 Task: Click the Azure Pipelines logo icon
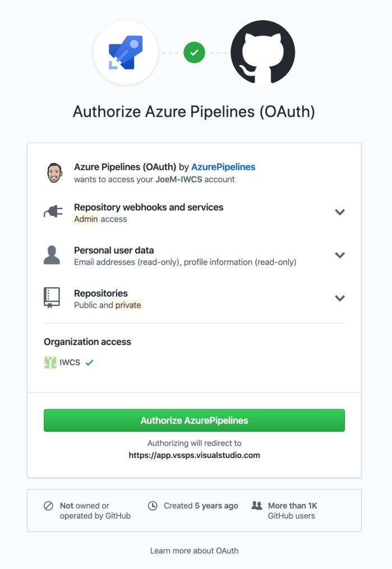[x=126, y=53]
